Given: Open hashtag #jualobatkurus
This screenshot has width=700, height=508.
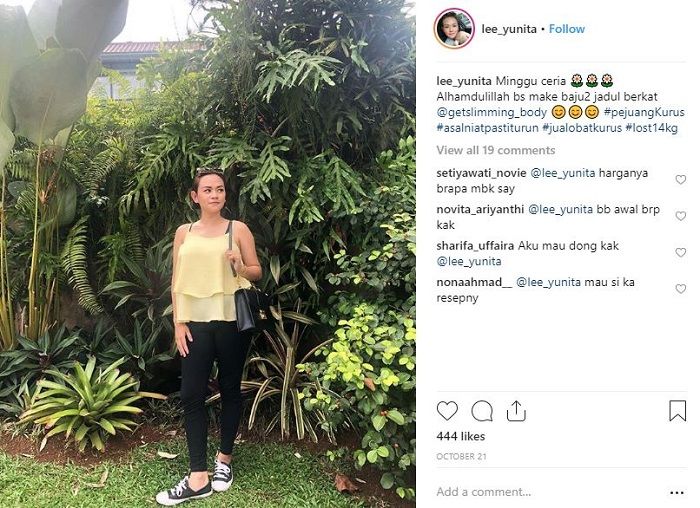Looking at the screenshot, I should click(x=582, y=128).
